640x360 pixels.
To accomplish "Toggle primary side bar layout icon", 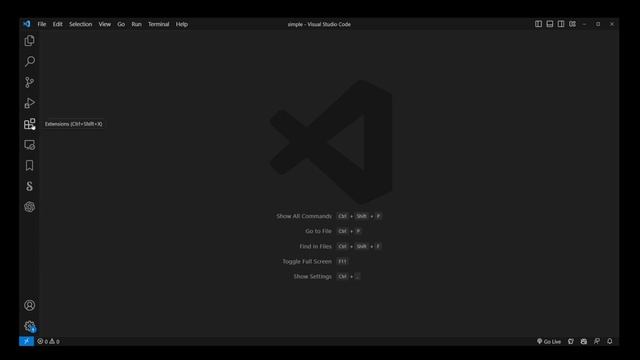I will click(x=538, y=24).
